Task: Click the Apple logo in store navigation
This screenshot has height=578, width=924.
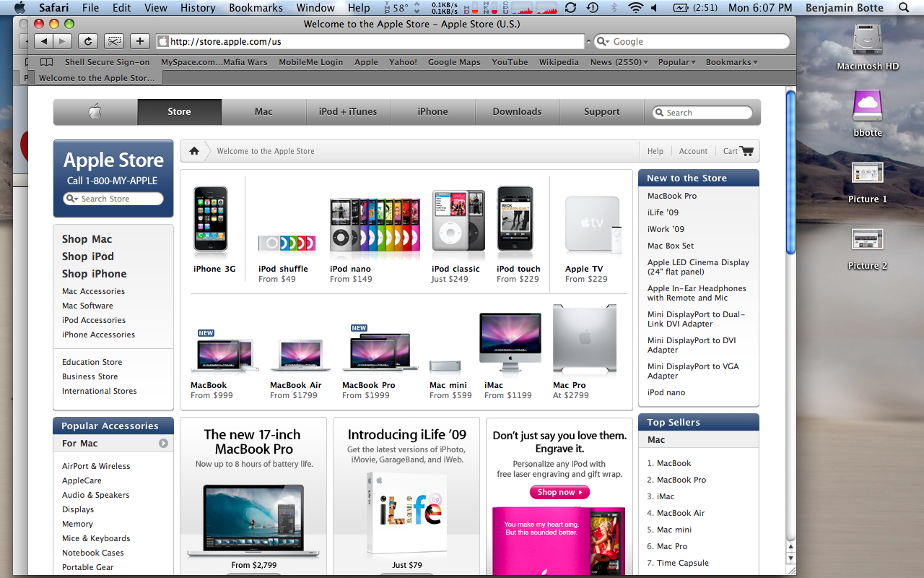Action: coord(95,111)
